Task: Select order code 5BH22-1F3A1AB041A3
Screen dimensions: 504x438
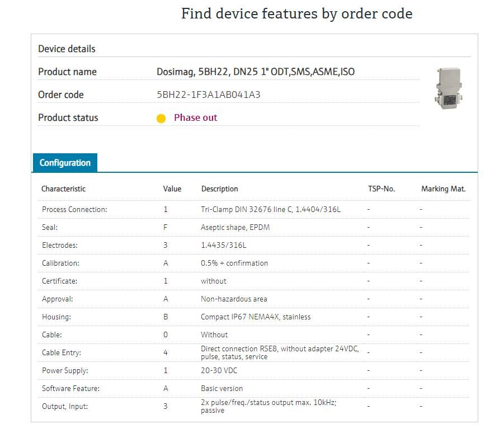Action: pyautogui.click(x=209, y=95)
